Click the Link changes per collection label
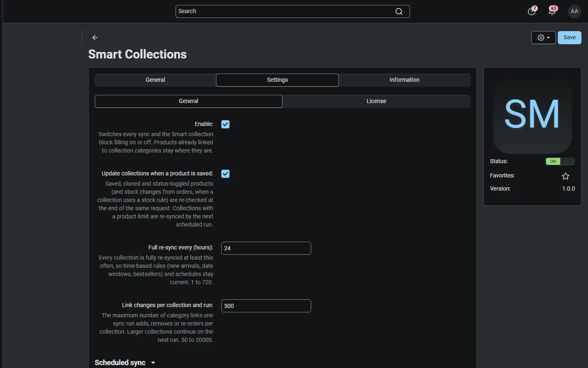This screenshot has width=588, height=368. (167, 305)
